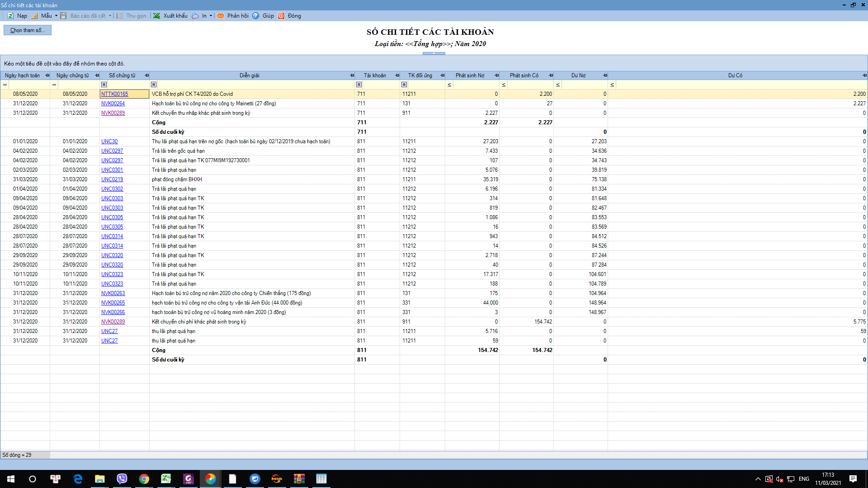Click the Chọn tham số button
This screenshot has width=868, height=488.
tap(28, 30)
